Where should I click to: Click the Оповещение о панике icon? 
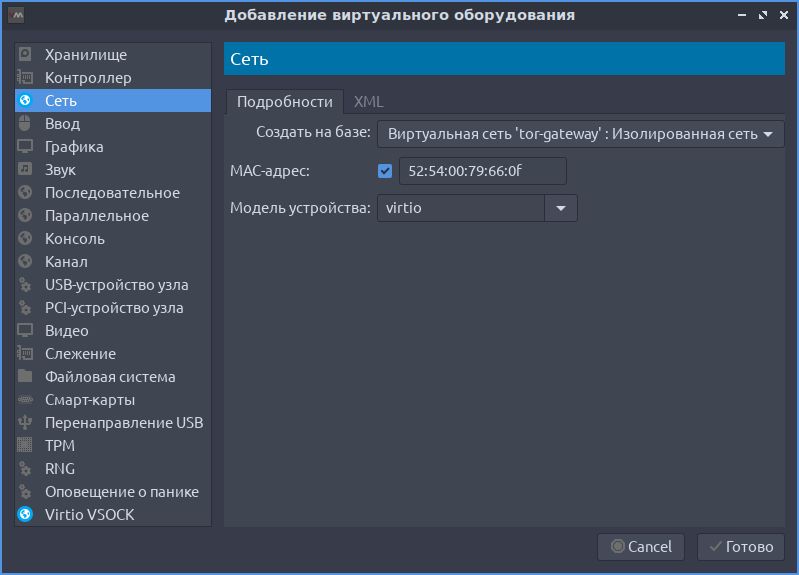click(25, 491)
